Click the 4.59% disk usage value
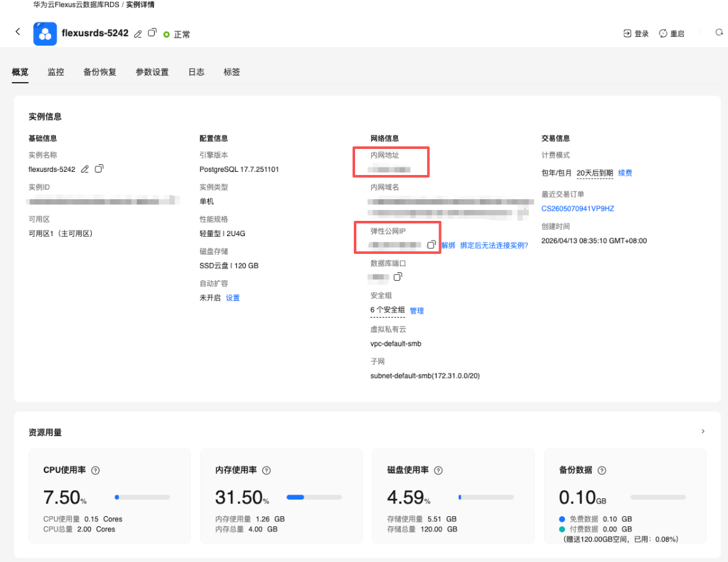The height and width of the screenshot is (562, 728). click(409, 498)
